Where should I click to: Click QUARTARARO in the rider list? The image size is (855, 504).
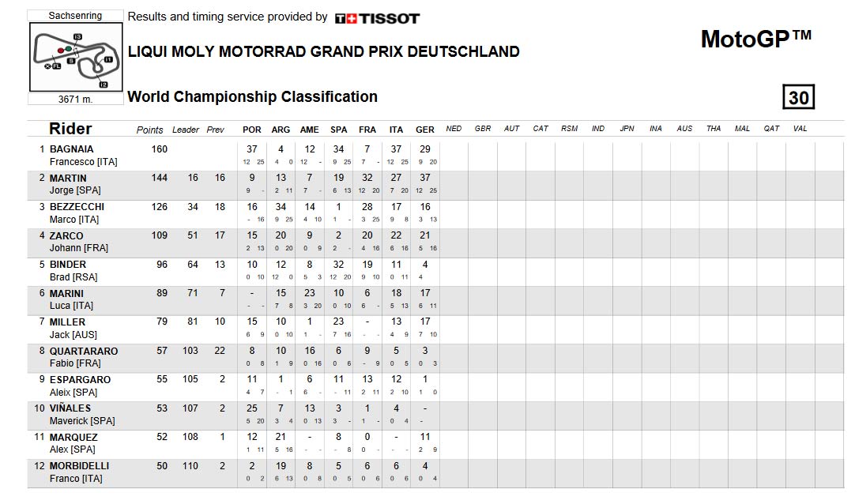pyautogui.click(x=84, y=352)
